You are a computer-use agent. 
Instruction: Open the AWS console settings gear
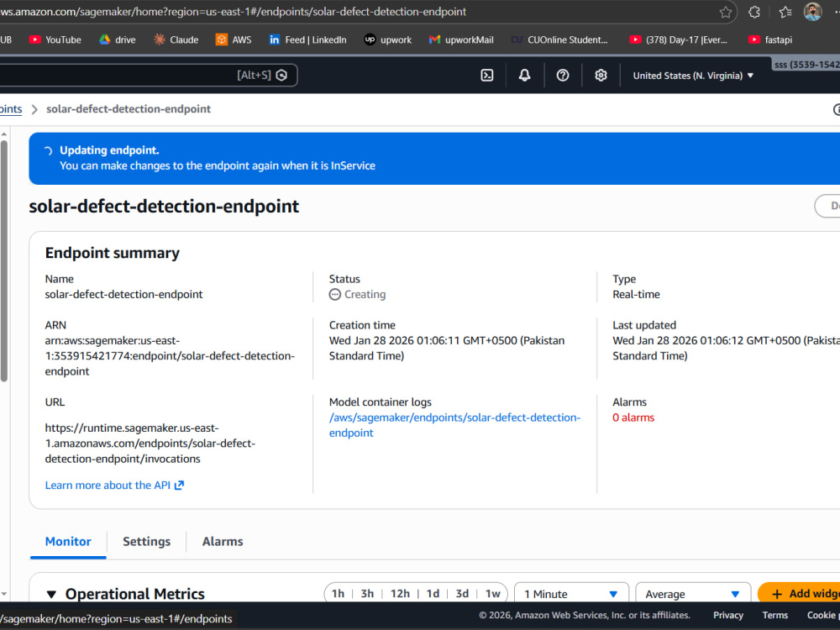(601, 76)
